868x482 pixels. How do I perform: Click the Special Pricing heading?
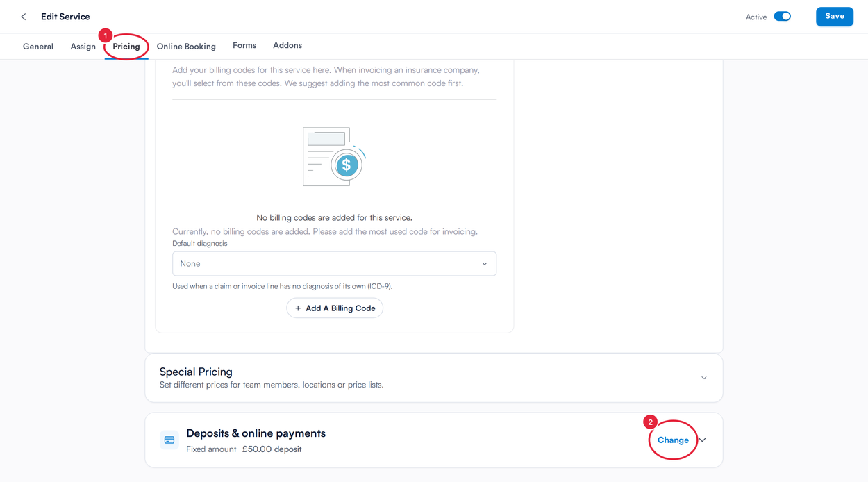[x=196, y=372]
